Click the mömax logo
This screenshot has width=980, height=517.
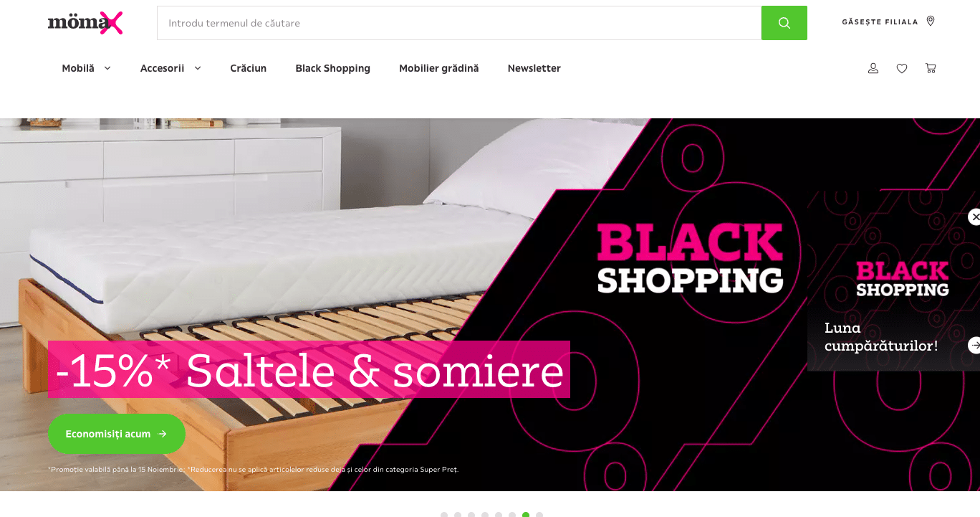85,23
